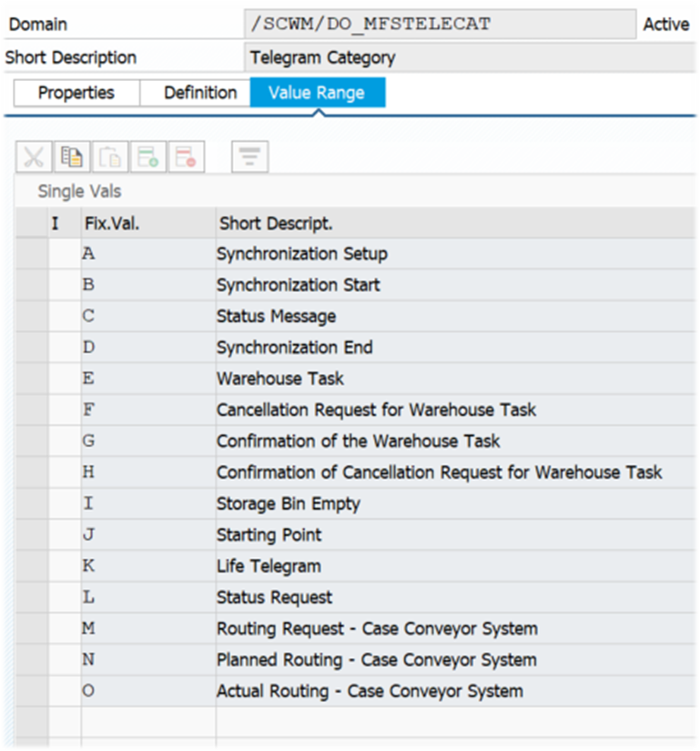Click Actual Routing - Case Conveyor System
700x751 pixels.
tap(370, 691)
